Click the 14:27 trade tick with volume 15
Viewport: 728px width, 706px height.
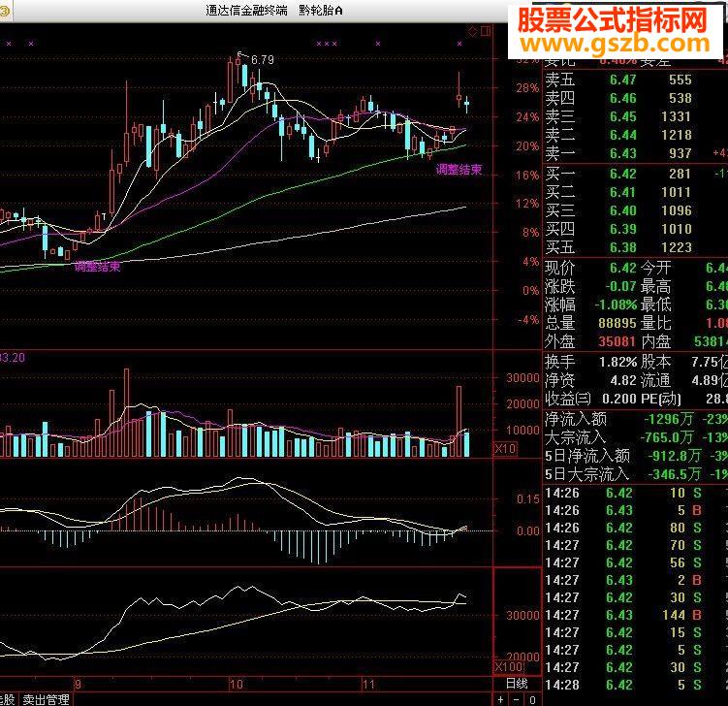635,632
